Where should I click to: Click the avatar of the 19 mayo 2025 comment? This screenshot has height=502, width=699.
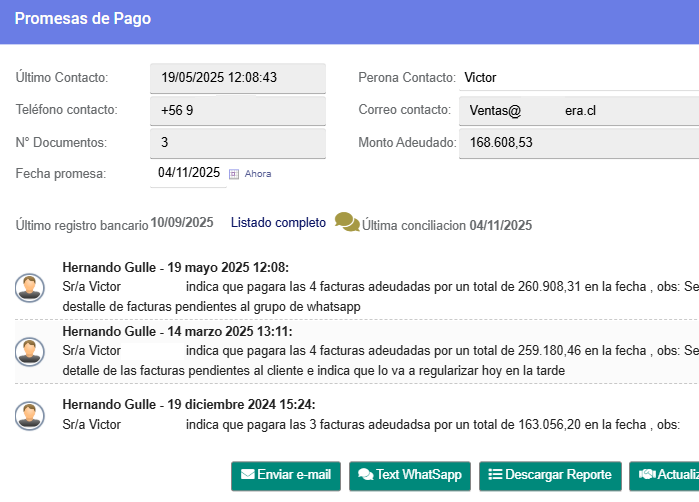30,288
